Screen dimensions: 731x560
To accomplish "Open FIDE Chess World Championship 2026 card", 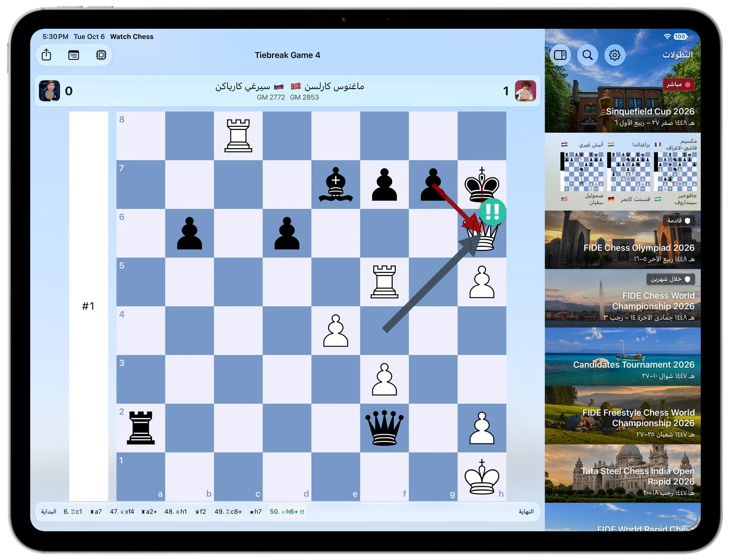I will (623, 299).
